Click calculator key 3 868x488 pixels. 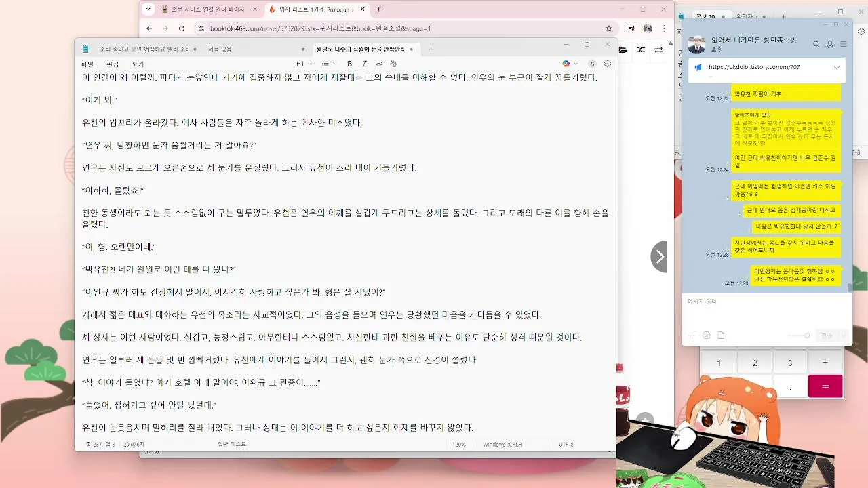(790, 363)
